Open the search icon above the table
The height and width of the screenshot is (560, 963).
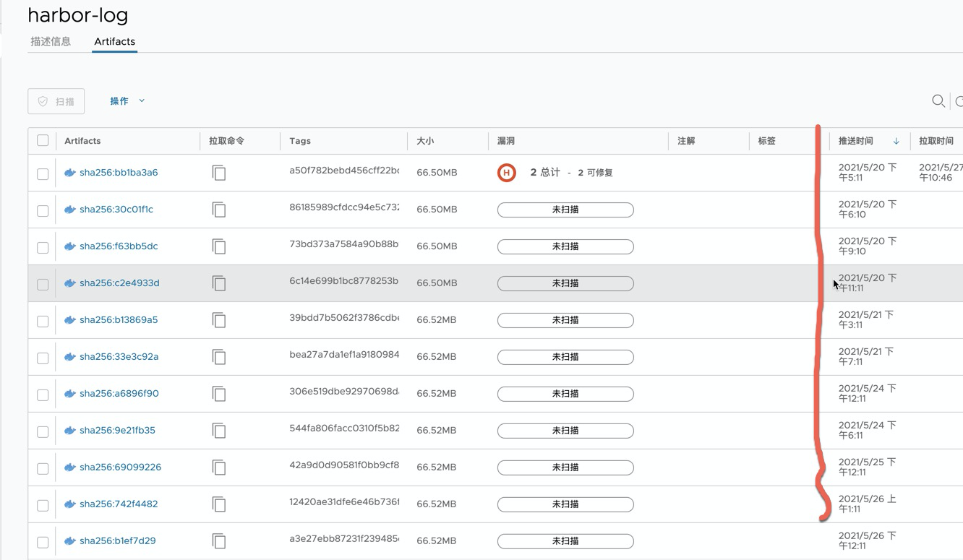(x=938, y=101)
